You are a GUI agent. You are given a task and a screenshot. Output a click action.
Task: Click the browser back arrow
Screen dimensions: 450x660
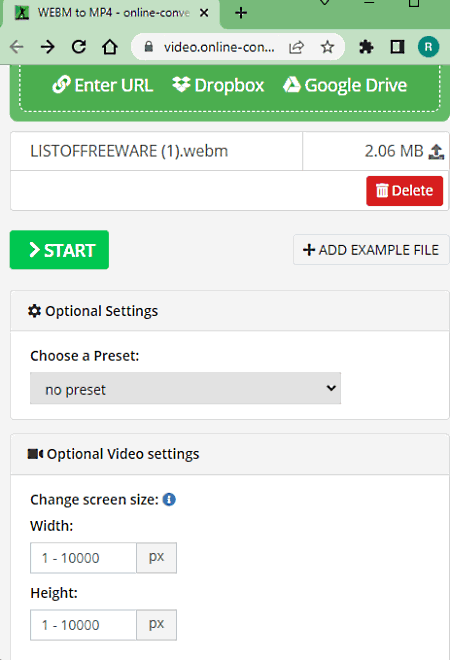[16, 47]
